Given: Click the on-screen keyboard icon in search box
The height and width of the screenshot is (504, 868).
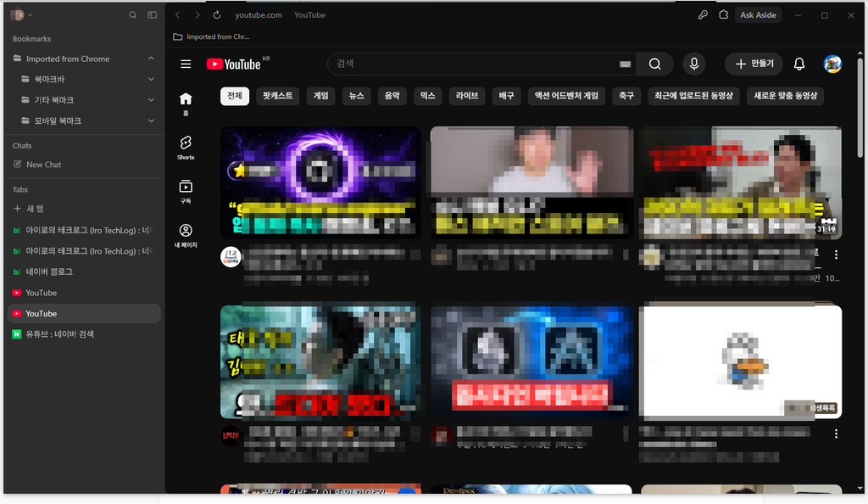Looking at the screenshot, I should coord(625,64).
